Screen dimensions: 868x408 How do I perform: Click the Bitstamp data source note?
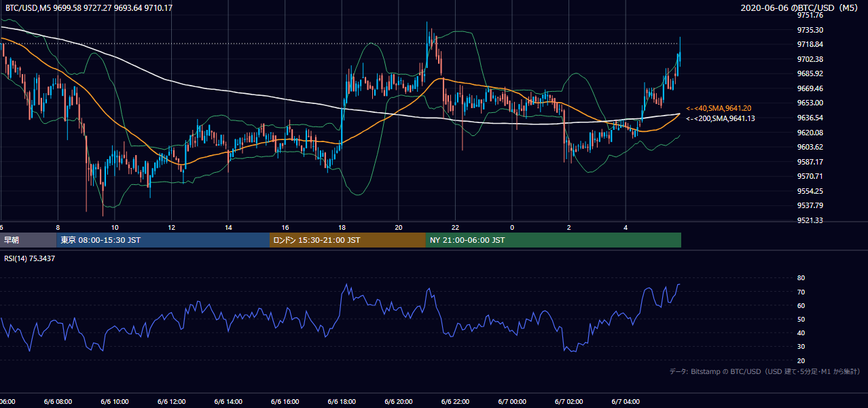(765, 371)
